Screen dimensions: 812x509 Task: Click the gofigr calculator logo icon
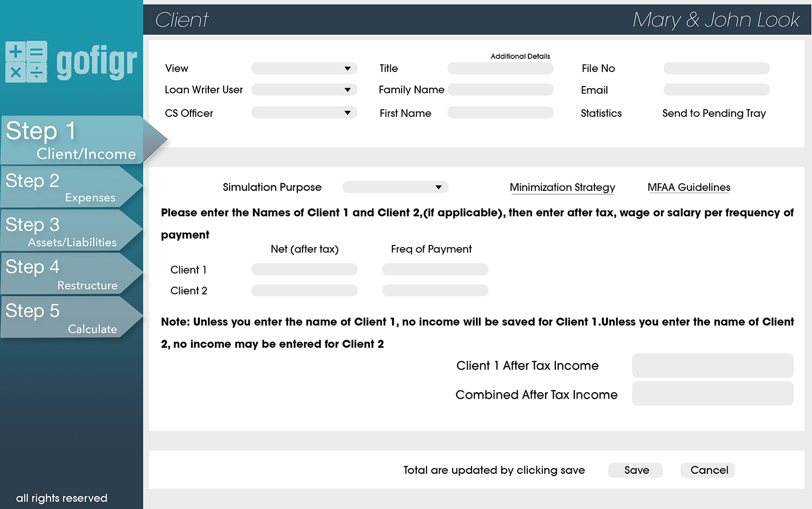point(26,62)
